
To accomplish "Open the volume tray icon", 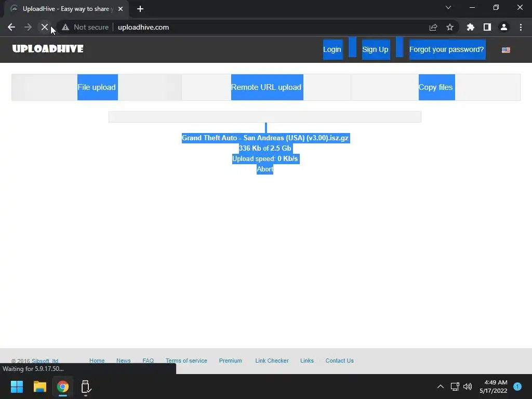I will click(468, 387).
